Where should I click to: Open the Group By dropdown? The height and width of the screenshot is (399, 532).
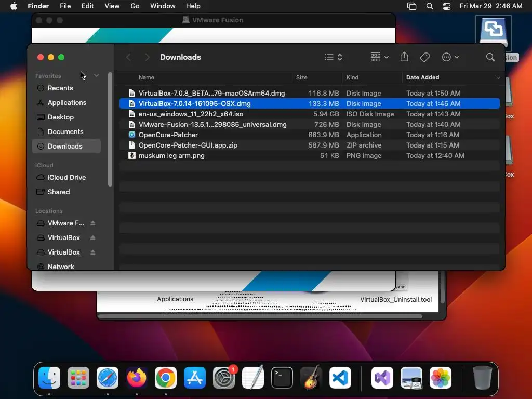(x=379, y=57)
